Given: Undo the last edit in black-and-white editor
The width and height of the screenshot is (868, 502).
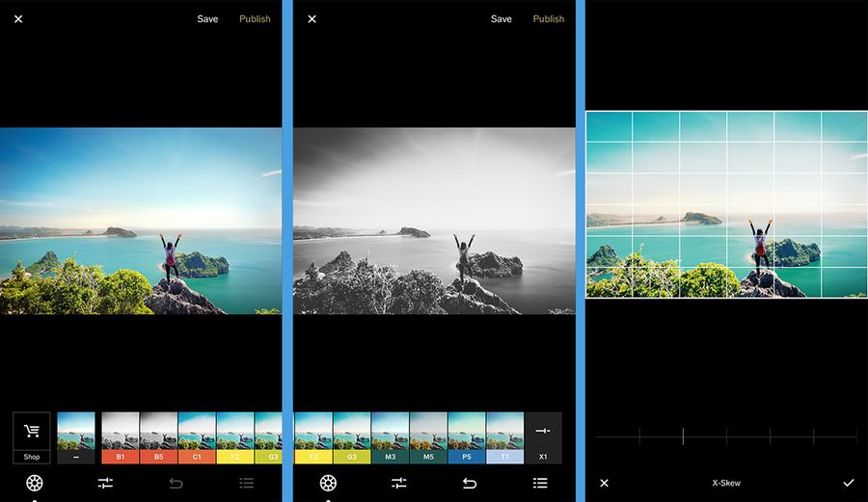Looking at the screenshot, I should [x=470, y=483].
